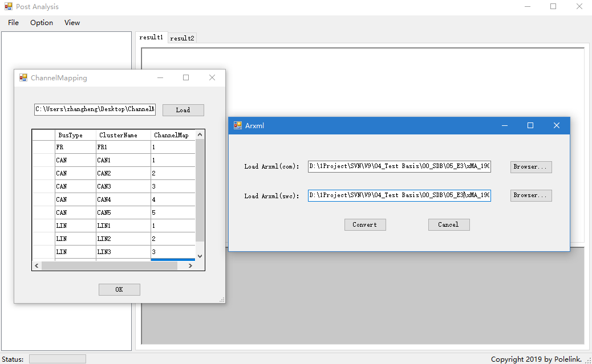Click table scroll left arrow in ChannelMapping
This screenshot has width=592, height=364.
pyautogui.click(x=37, y=266)
